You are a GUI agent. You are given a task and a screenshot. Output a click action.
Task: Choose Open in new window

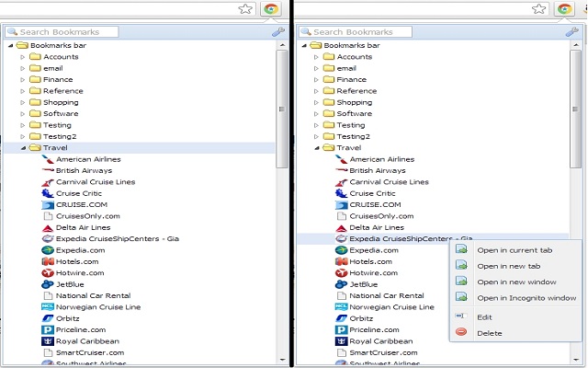pos(516,282)
